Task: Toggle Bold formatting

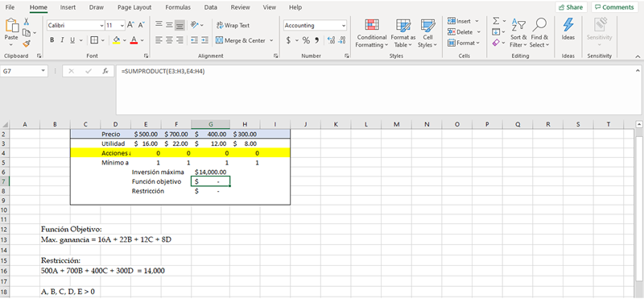Action: pos(52,40)
